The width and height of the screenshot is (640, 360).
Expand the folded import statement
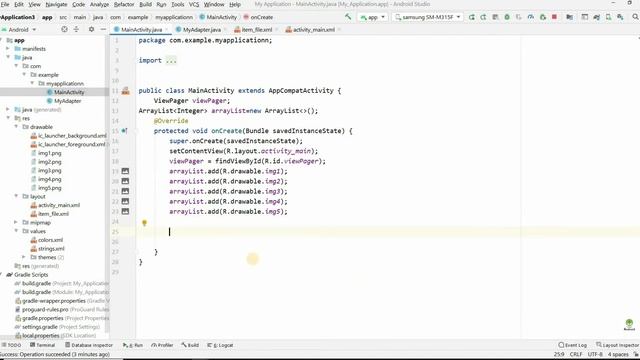point(171,60)
